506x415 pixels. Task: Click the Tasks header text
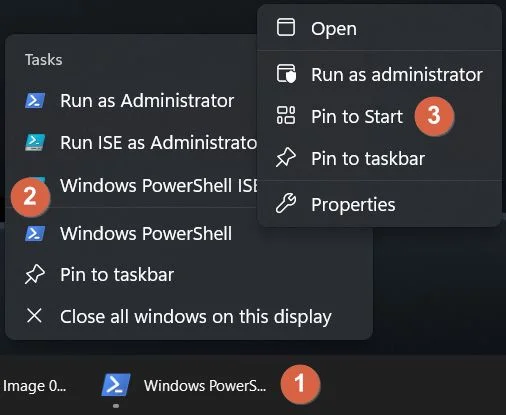coord(44,60)
